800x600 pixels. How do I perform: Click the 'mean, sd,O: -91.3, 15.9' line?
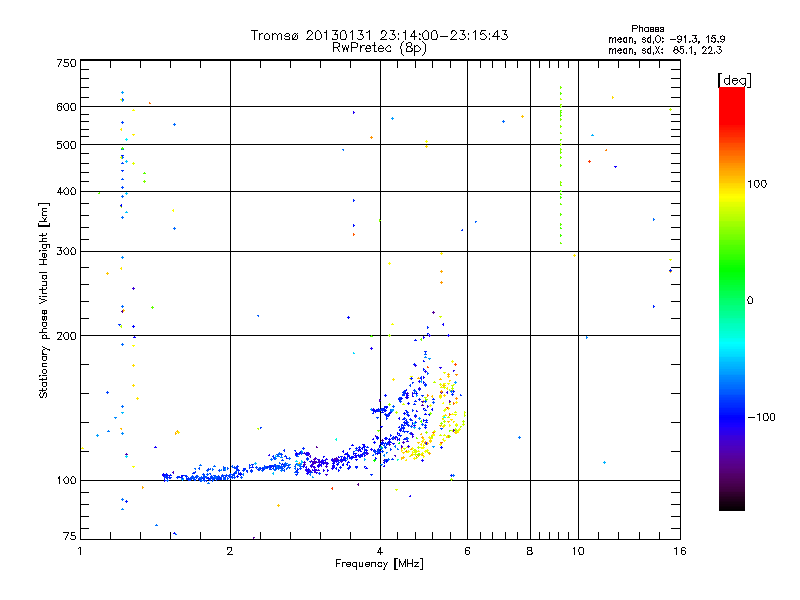point(666,39)
